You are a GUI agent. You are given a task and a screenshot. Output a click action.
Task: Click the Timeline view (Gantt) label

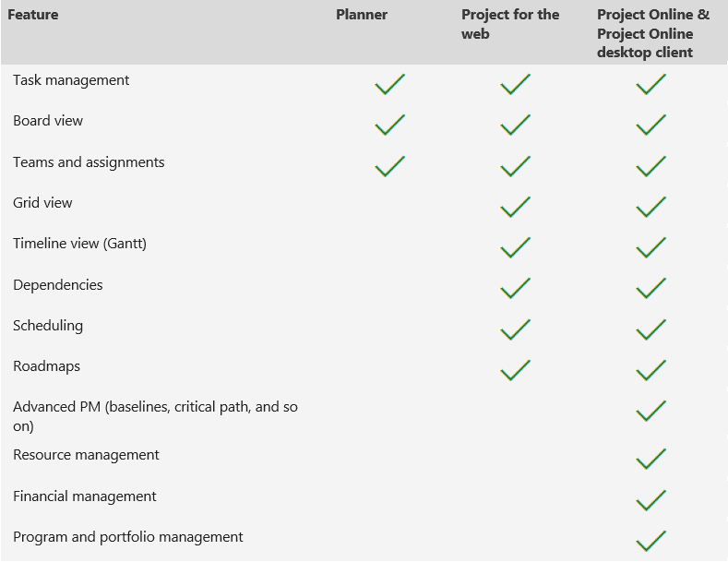(x=79, y=244)
